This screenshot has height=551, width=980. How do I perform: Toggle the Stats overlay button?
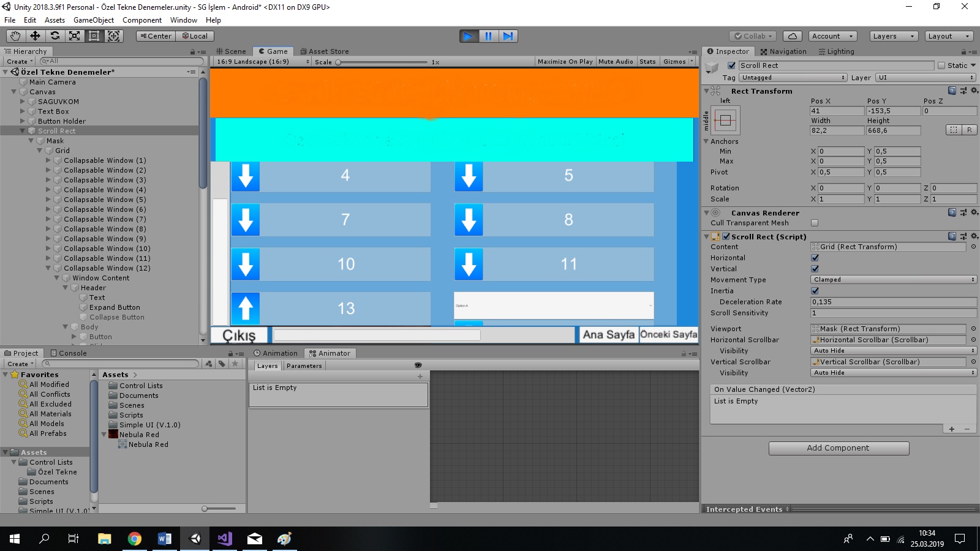(647, 62)
